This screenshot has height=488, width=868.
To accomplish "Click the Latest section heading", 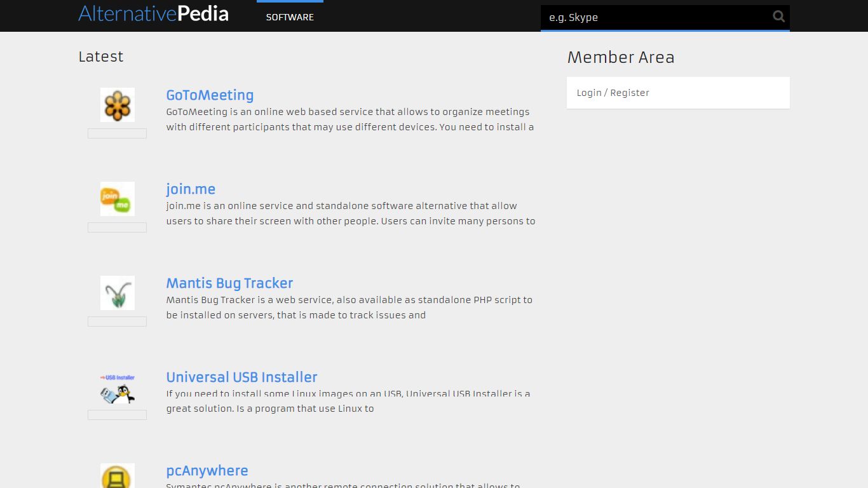I will coord(100,57).
